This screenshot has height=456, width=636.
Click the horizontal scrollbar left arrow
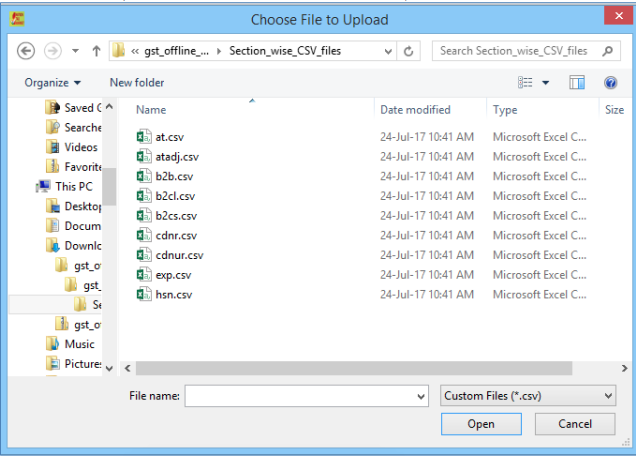pyautogui.click(x=128, y=368)
